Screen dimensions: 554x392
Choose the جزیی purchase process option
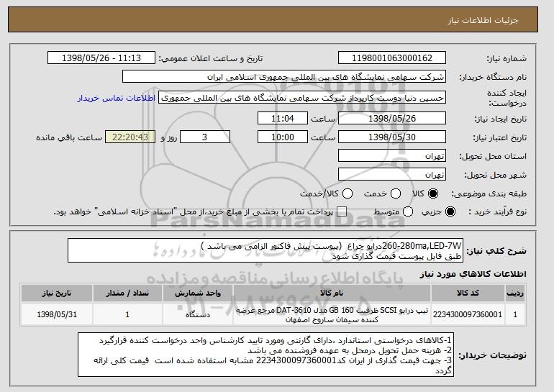pyautogui.click(x=450, y=211)
